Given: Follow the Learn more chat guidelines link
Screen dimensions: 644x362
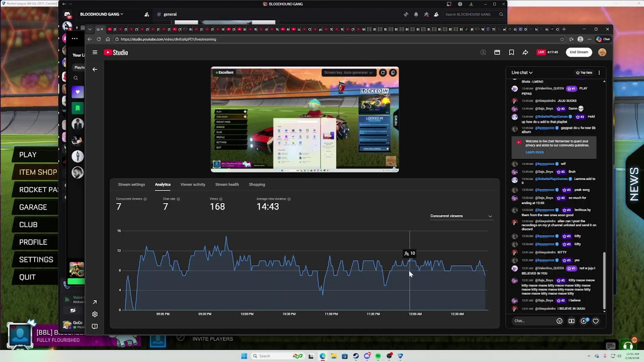Looking at the screenshot, I should click(x=534, y=152).
